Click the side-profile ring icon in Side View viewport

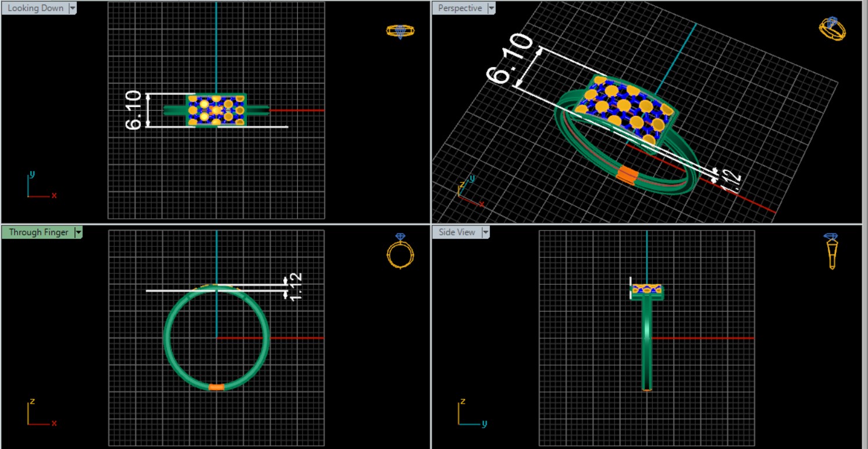click(x=831, y=251)
